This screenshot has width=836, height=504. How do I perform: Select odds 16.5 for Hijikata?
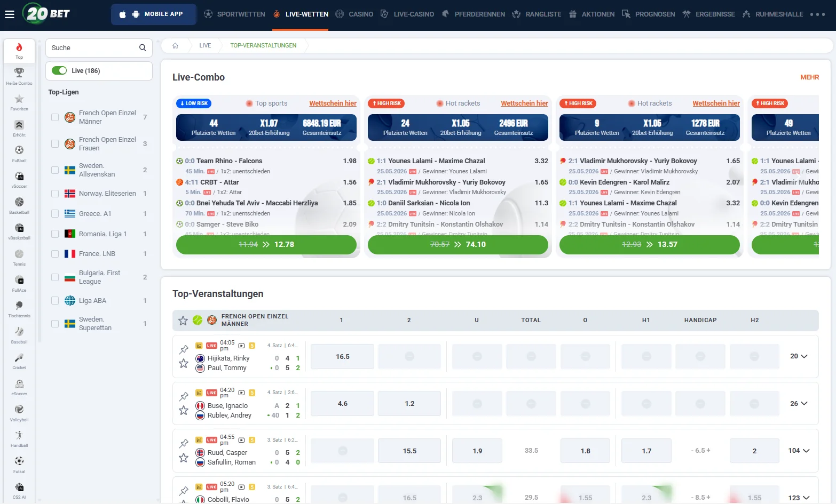[343, 357]
